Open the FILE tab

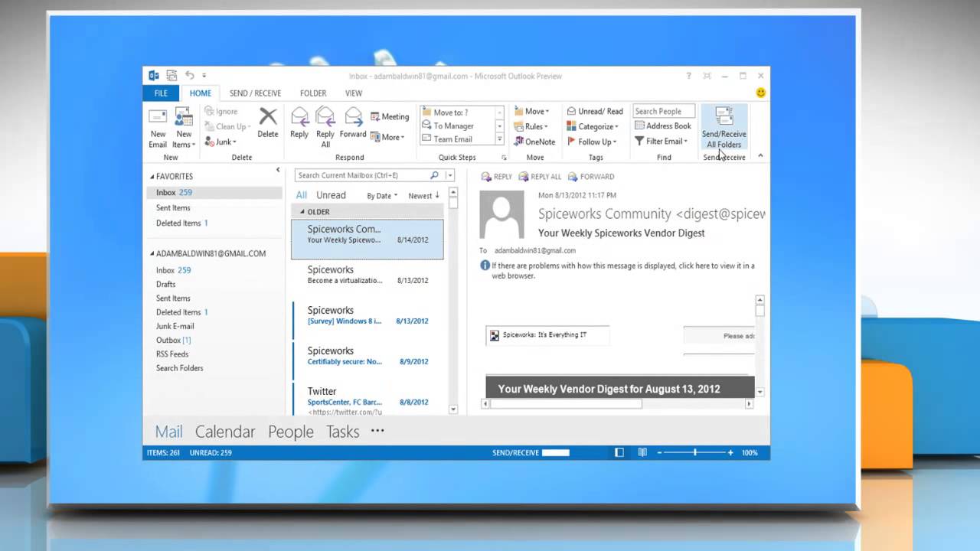coord(161,93)
